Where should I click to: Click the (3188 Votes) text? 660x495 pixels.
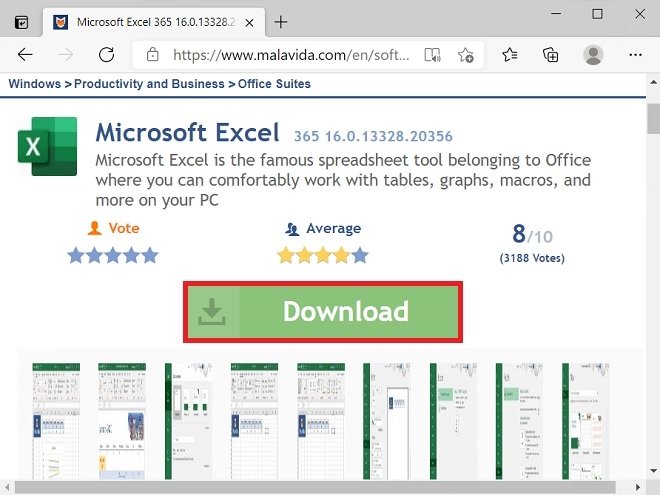click(532, 258)
